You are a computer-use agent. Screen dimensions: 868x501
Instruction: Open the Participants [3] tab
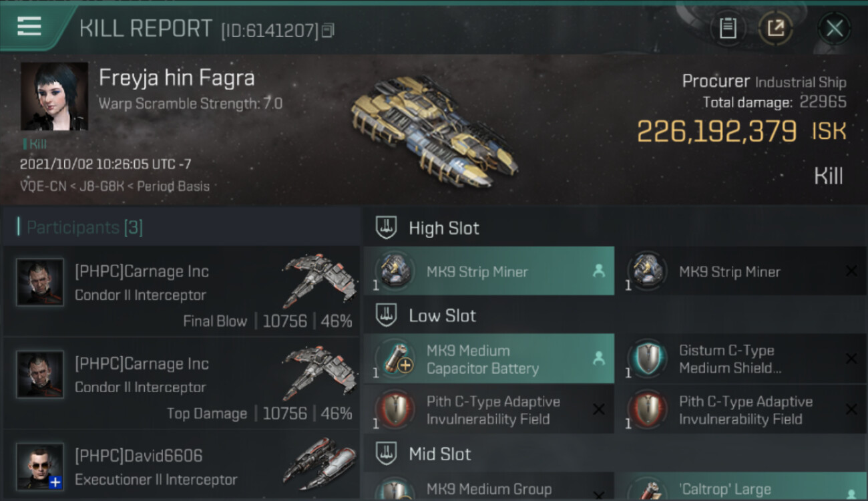(x=85, y=228)
